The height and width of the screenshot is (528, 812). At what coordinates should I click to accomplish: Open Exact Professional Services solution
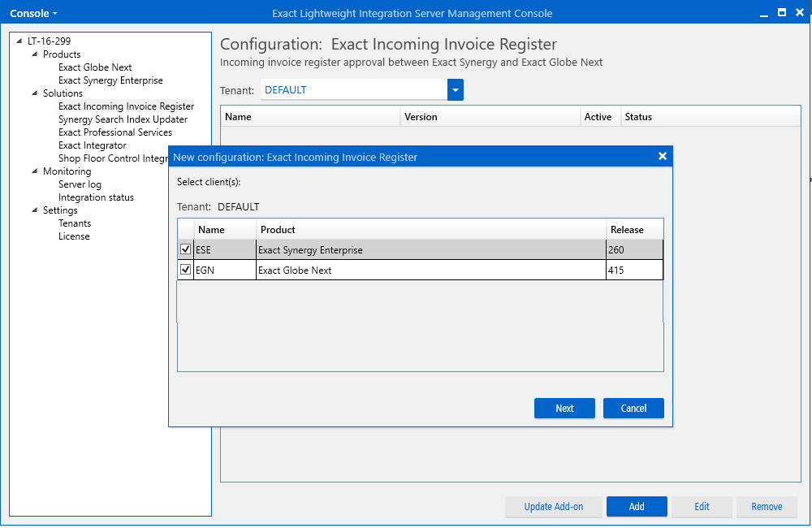(x=115, y=132)
